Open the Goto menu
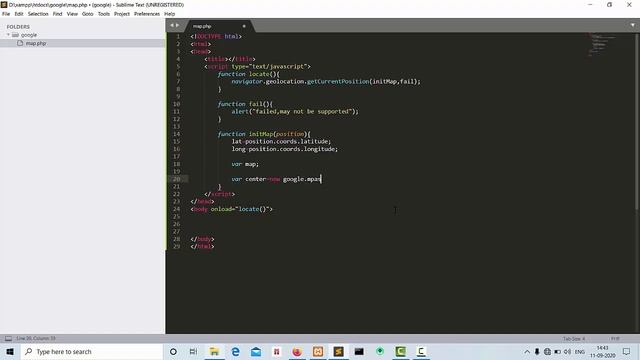Screen dimensions: 640x360 coord(87,14)
